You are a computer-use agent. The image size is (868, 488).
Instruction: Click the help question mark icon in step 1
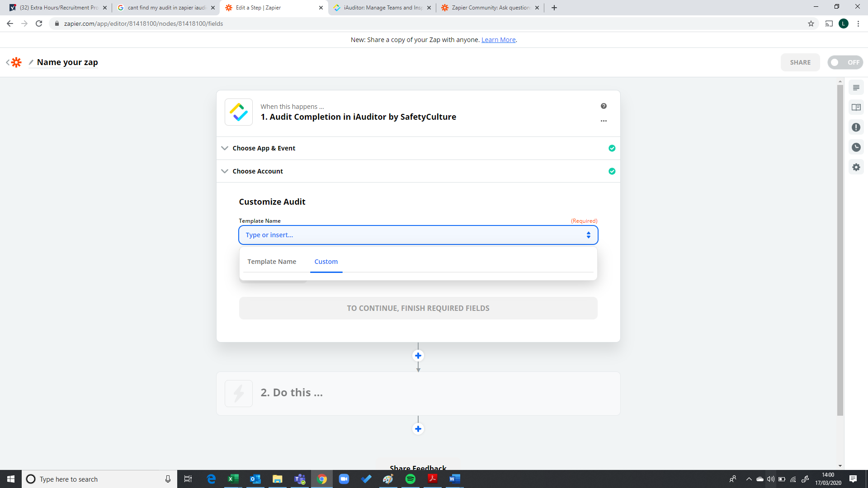click(x=604, y=106)
